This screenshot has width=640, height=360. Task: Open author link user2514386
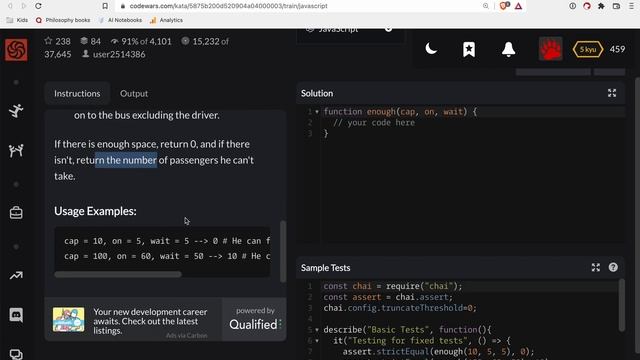(119, 54)
